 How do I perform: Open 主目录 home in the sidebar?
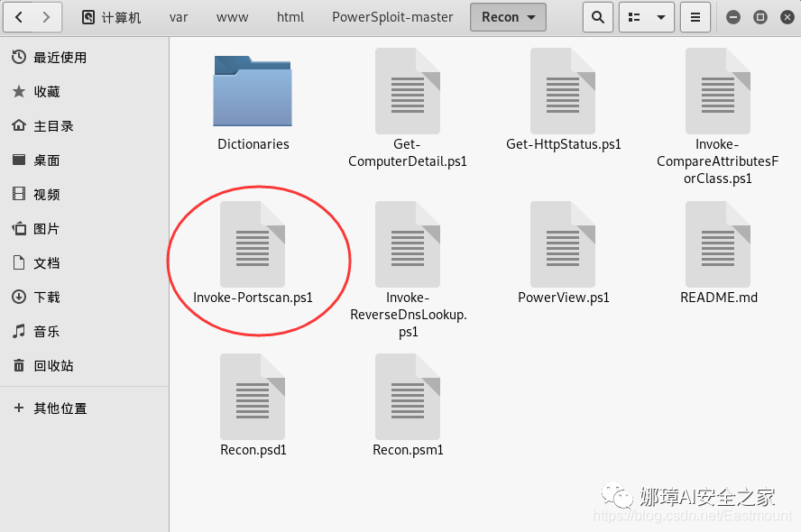pos(84,125)
